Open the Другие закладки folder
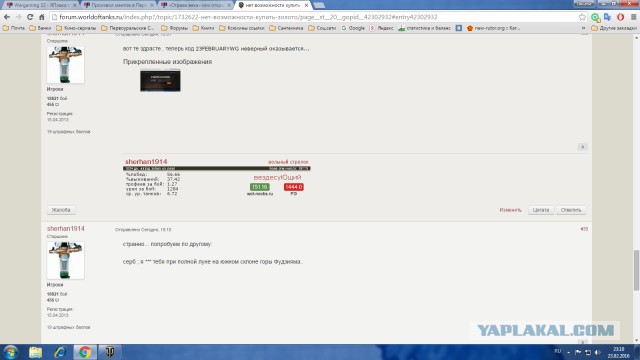This screenshot has height=360, width=640. coord(614,28)
